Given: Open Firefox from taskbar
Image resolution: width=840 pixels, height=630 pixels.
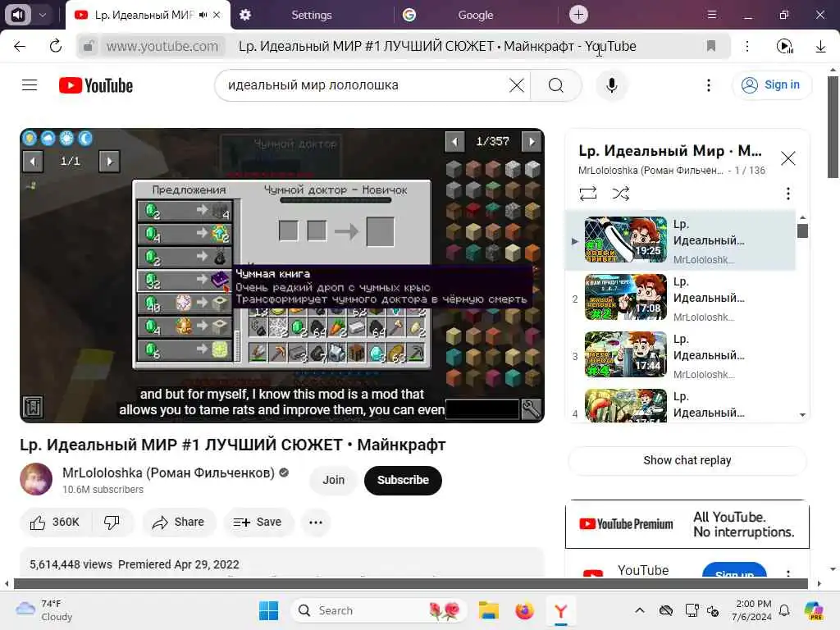Looking at the screenshot, I should pyautogui.click(x=524, y=610).
